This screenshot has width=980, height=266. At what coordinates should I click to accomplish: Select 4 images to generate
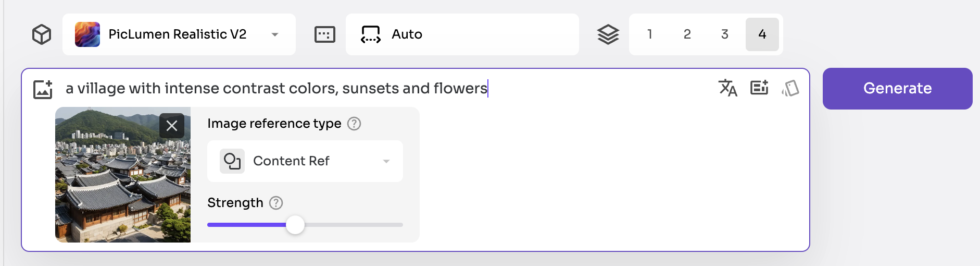click(x=762, y=34)
